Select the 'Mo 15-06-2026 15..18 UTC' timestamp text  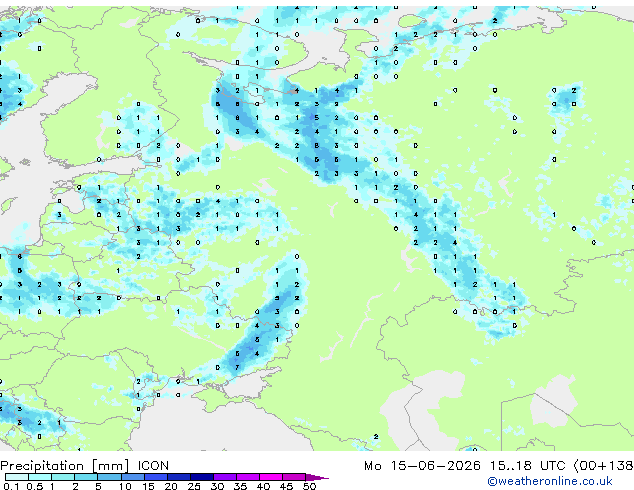pos(464,466)
